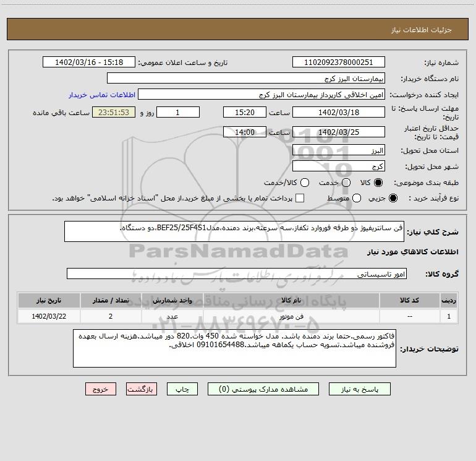This screenshot has width=476, height=461.
Task: Click the چاپ print button
Action: pos(182,389)
